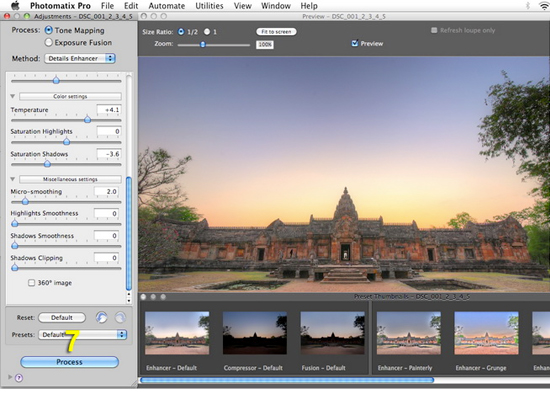Select Fusion - Default preset thumbnail
The height and width of the screenshot is (394, 550).
(x=332, y=333)
